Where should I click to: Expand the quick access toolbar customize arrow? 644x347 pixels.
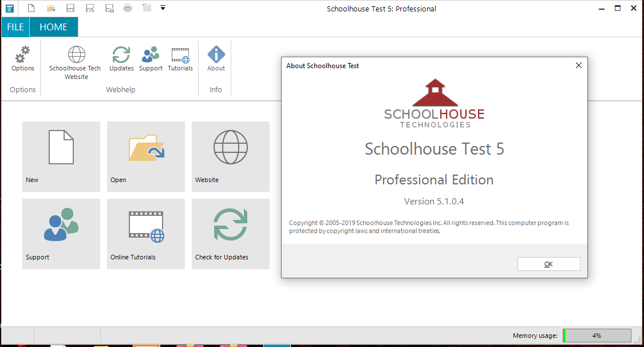[163, 8]
